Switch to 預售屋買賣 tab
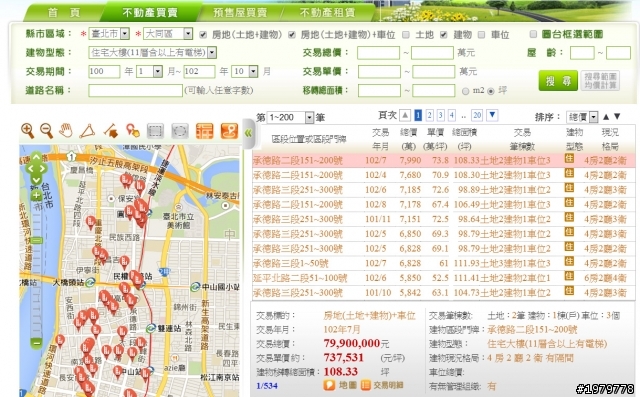The width and height of the screenshot is (640, 397). pyautogui.click(x=240, y=13)
